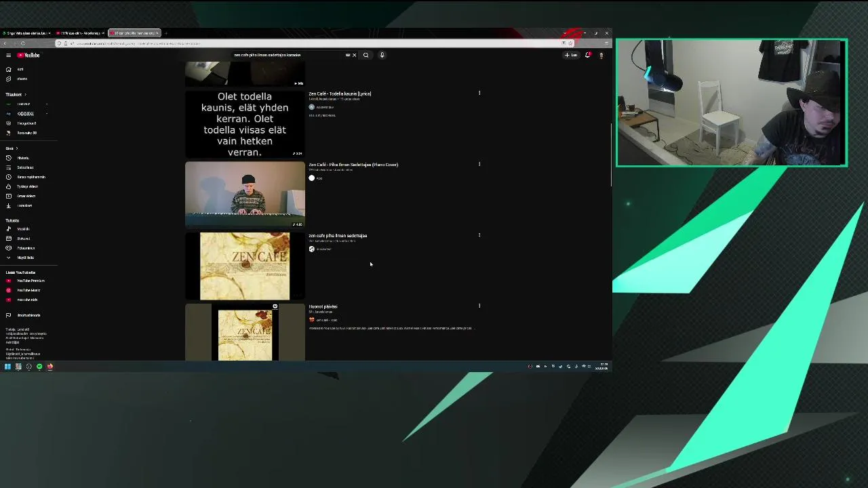Expand the Tilaukset subscriptions section
This screenshot has height=488, width=868.
15,94
